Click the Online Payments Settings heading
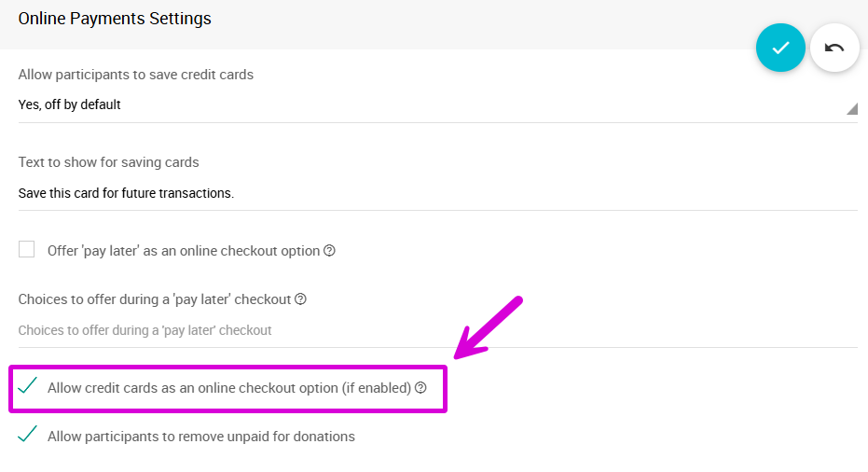Image resolution: width=868 pixels, height=472 pixels. pos(115,19)
